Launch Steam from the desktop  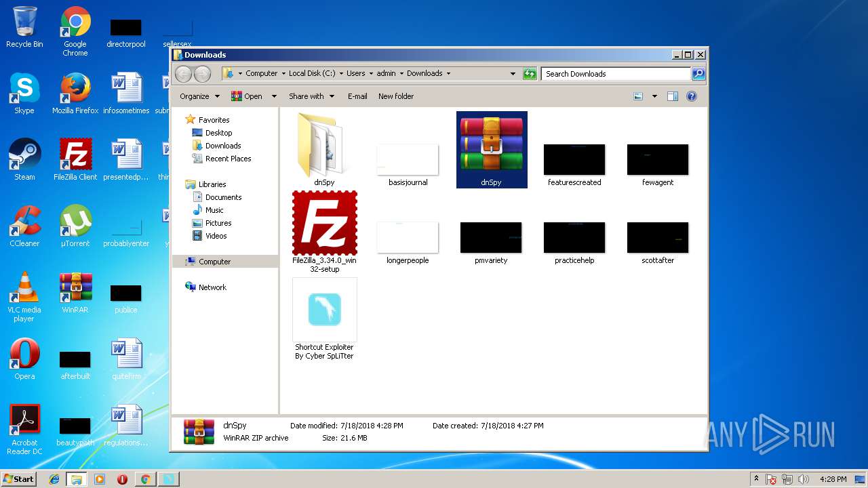24,160
